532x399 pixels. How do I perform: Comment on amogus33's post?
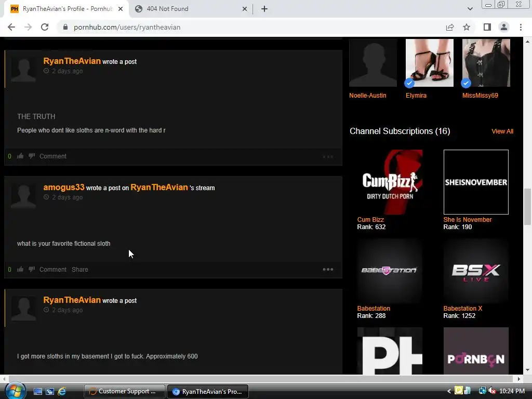click(53, 270)
